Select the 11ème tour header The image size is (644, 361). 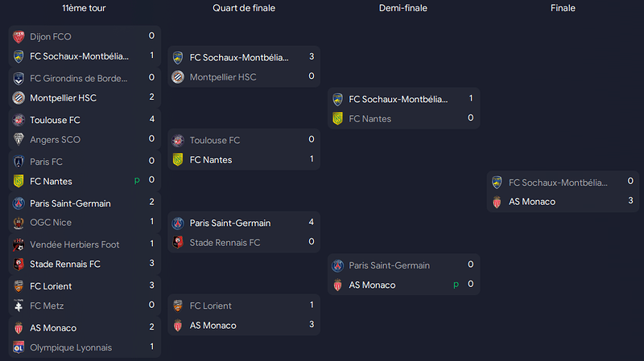tap(84, 8)
